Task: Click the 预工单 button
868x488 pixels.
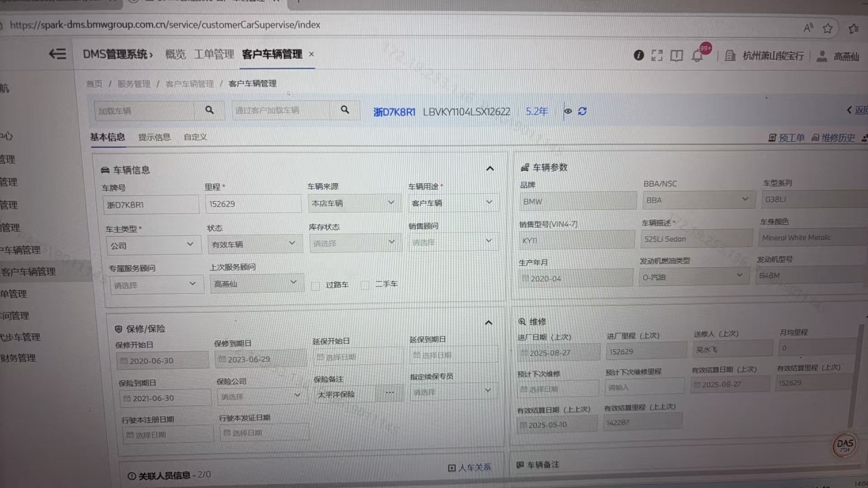Action: pyautogui.click(x=787, y=138)
